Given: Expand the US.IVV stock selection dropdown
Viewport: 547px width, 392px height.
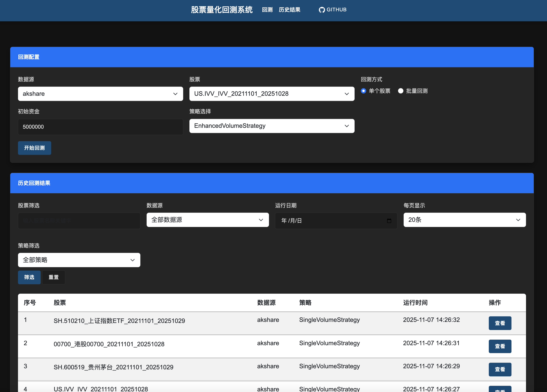Looking at the screenshot, I should tap(272, 94).
